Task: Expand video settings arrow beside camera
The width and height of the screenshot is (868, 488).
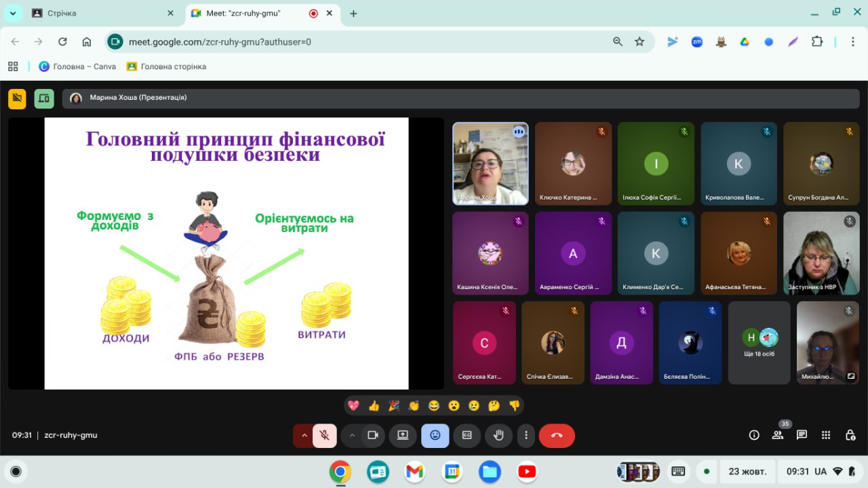Action: coord(351,435)
